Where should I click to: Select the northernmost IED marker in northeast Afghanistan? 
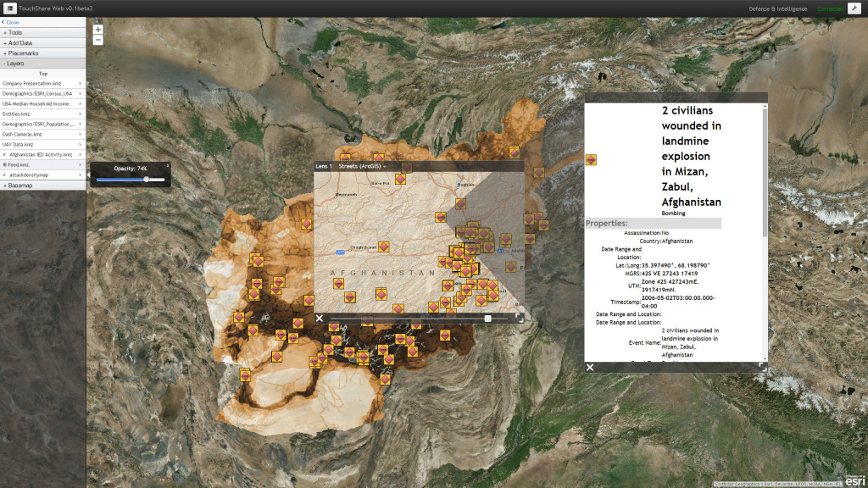[x=515, y=152]
